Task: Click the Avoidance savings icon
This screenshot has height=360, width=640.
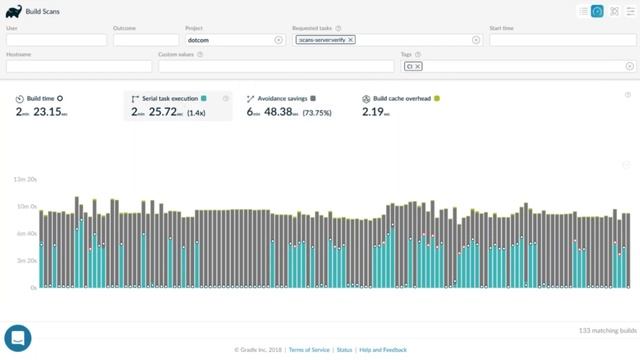Action: click(x=250, y=99)
